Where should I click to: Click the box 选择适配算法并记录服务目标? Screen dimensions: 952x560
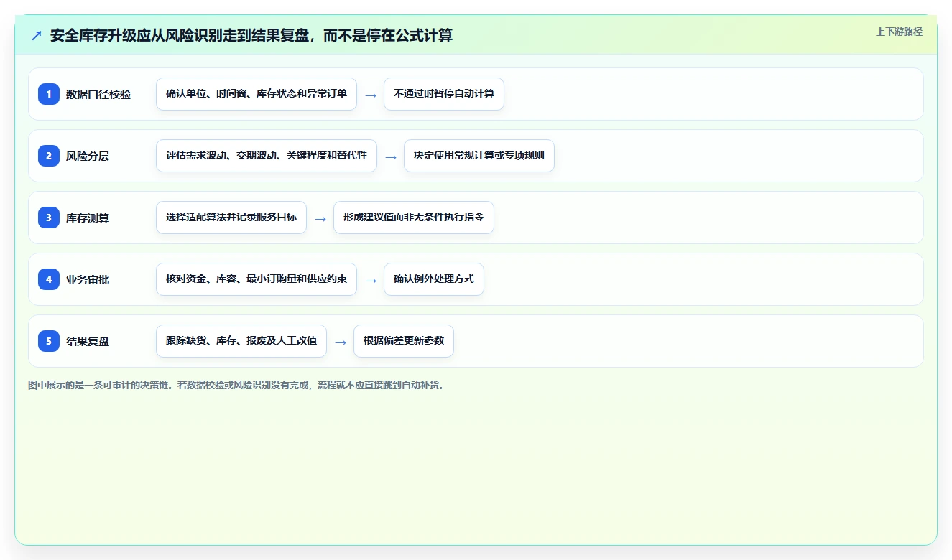point(231,218)
